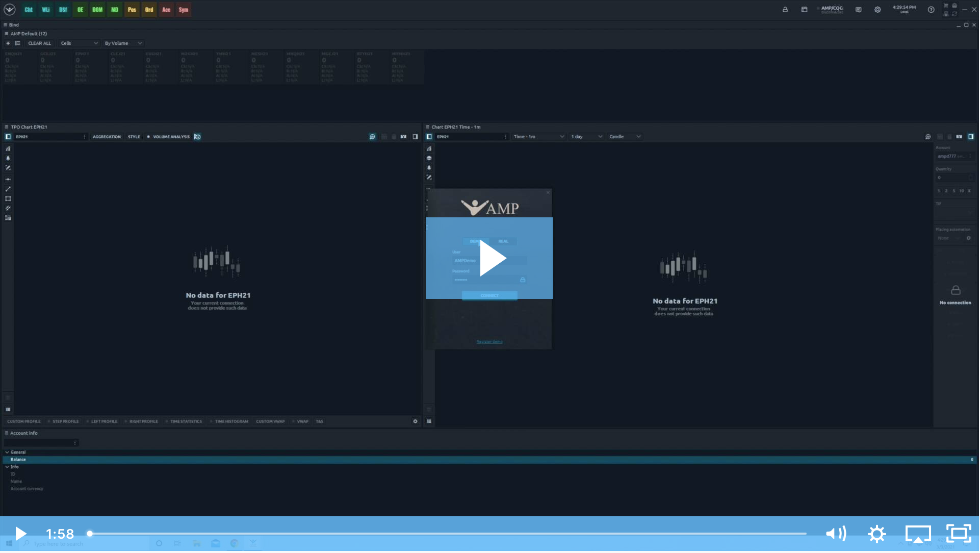The image size is (980, 553).
Task: Collapse the General section in Account info
Action: tap(7, 453)
